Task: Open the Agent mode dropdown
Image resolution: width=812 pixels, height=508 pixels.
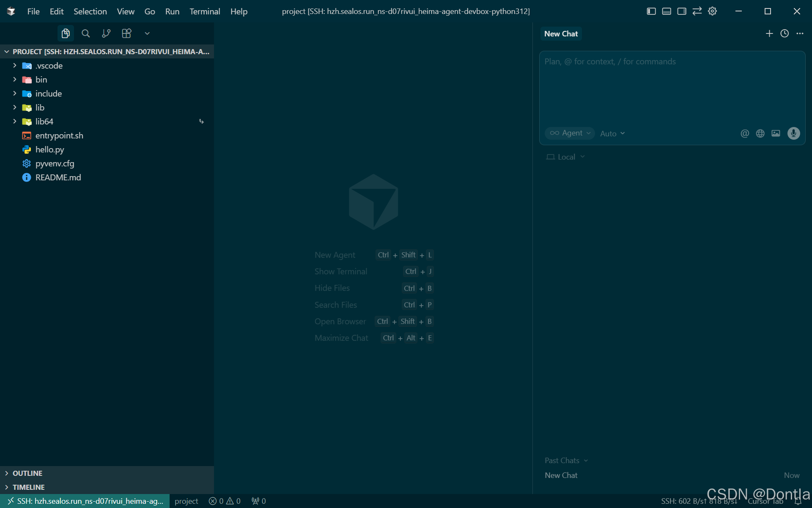Action: (x=570, y=133)
